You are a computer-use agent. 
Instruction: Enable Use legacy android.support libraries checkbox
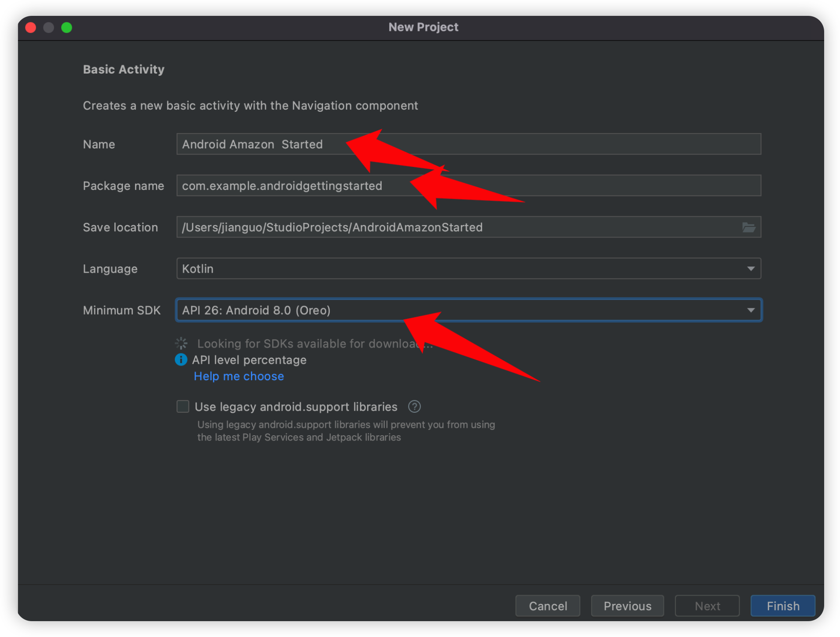(183, 406)
